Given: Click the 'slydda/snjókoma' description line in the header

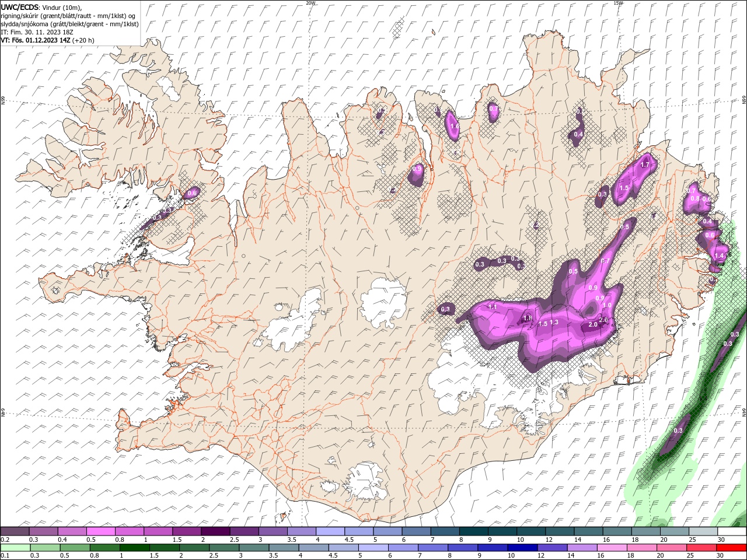Looking at the screenshot, I should tap(69, 24).
